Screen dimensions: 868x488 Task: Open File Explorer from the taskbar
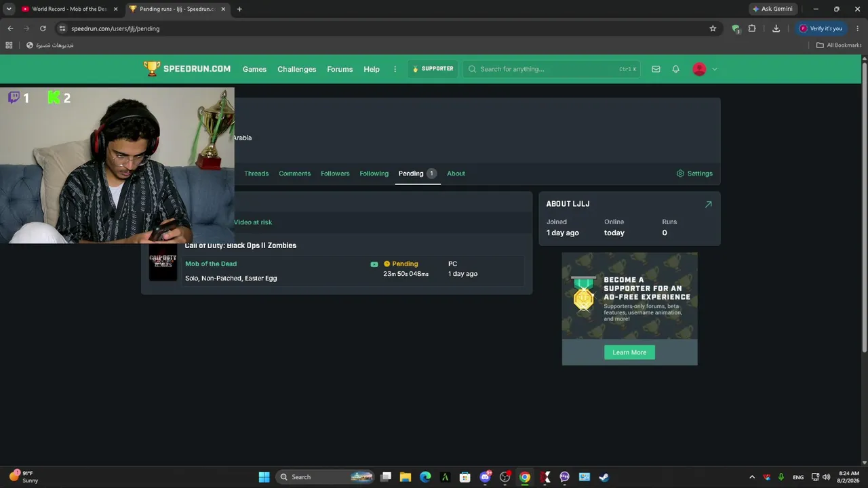(406, 477)
